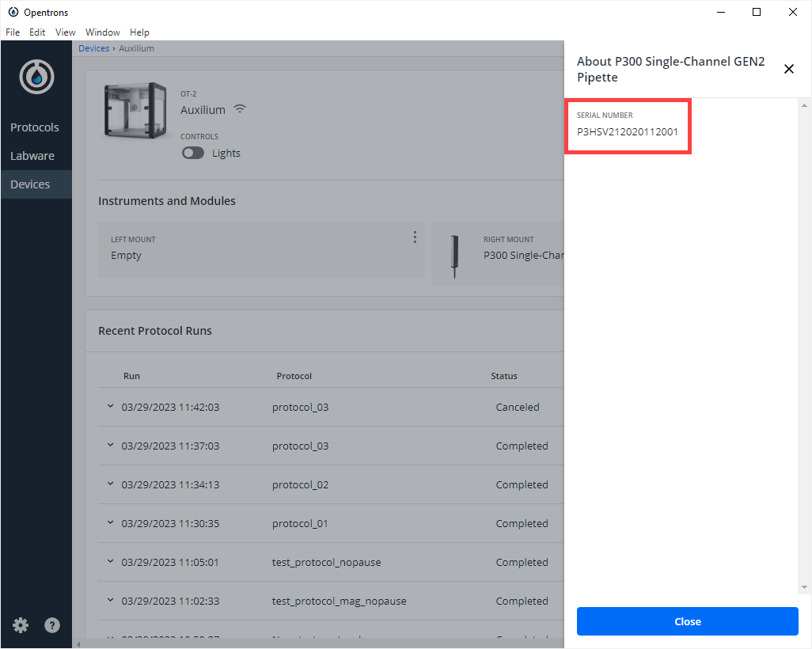This screenshot has height=649, width=812.
Task: Open the Window menu
Action: (103, 32)
